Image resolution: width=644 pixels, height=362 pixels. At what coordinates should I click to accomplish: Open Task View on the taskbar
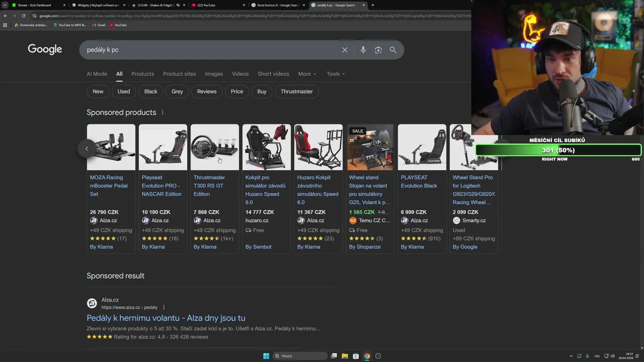(334, 356)
